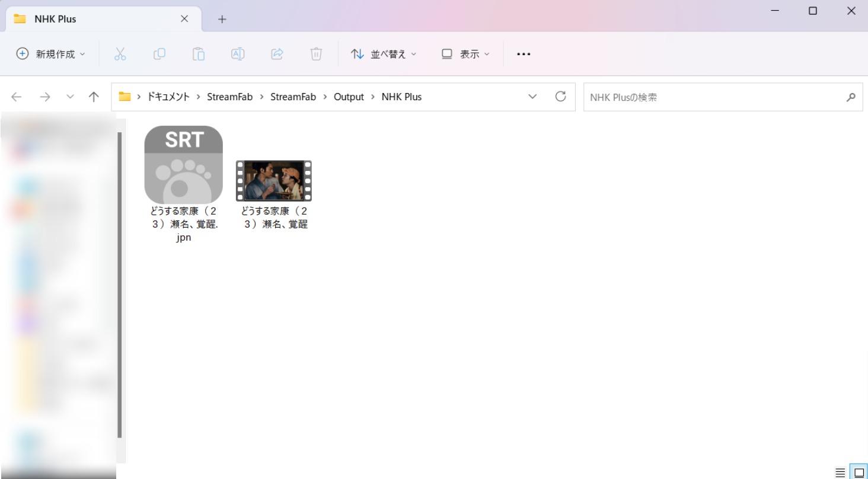The height and width of the screenshot is (479, 868).
Task: Maximize the Explorer window
Action: (813, 11)
